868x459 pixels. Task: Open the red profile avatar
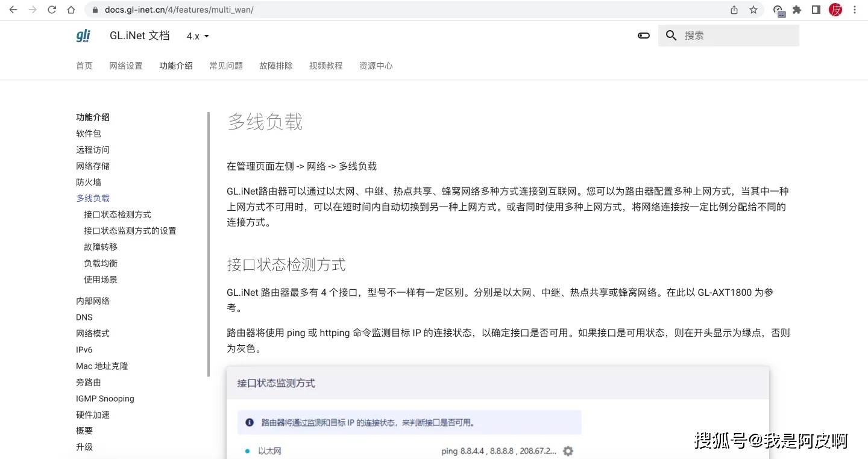tap(835, 10)
